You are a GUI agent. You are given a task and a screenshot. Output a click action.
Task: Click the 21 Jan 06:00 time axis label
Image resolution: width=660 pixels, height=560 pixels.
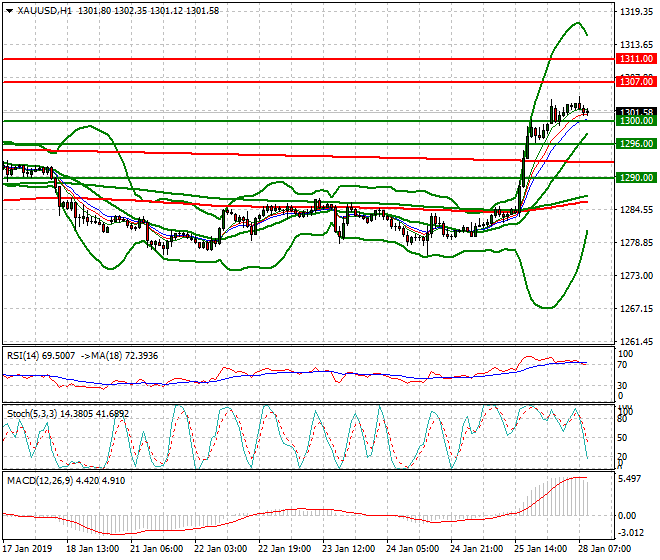[157, 549]
